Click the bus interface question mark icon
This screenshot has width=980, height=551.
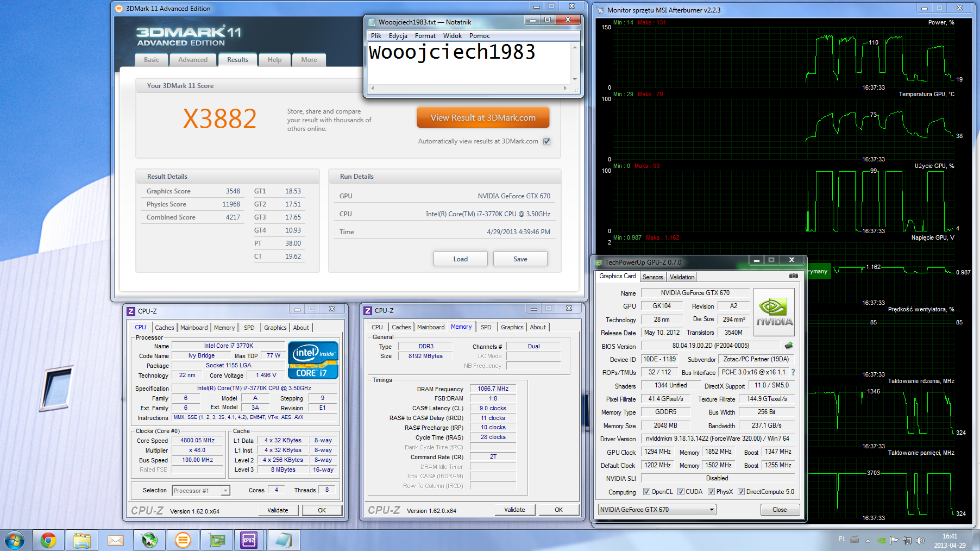click(x=793, y=372)
